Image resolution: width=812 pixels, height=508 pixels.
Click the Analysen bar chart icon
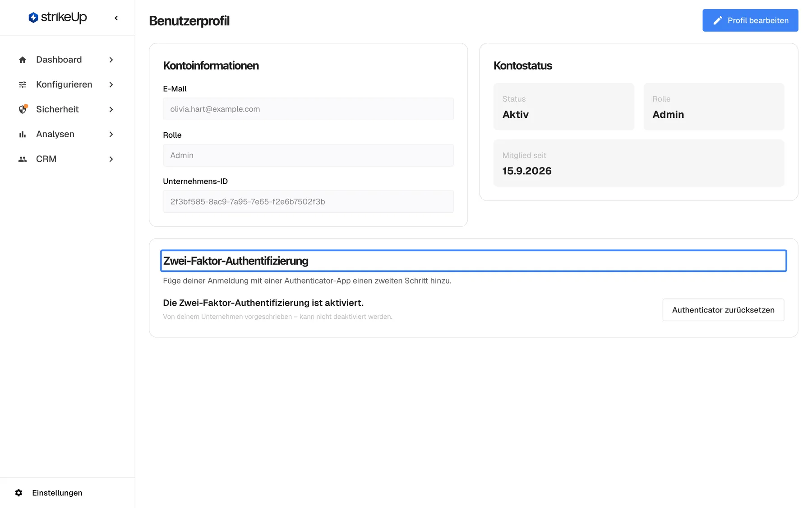pos(23,134)
